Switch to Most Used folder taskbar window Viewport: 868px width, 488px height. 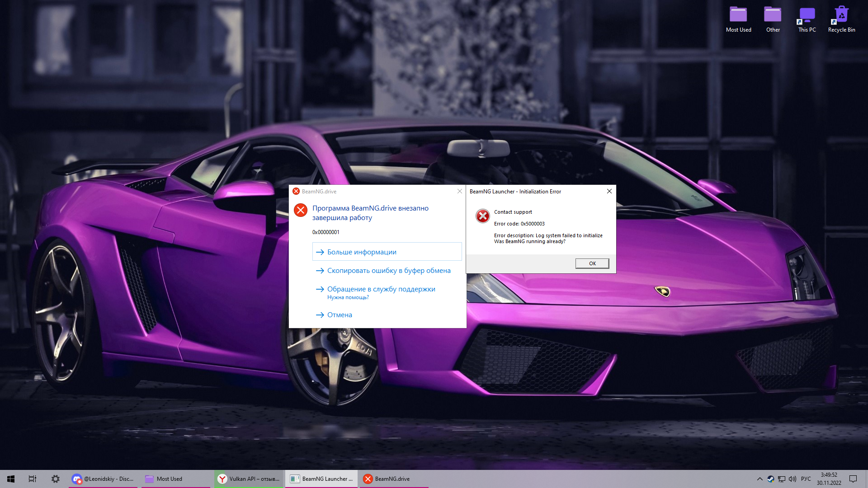click(x=176, y=479)
